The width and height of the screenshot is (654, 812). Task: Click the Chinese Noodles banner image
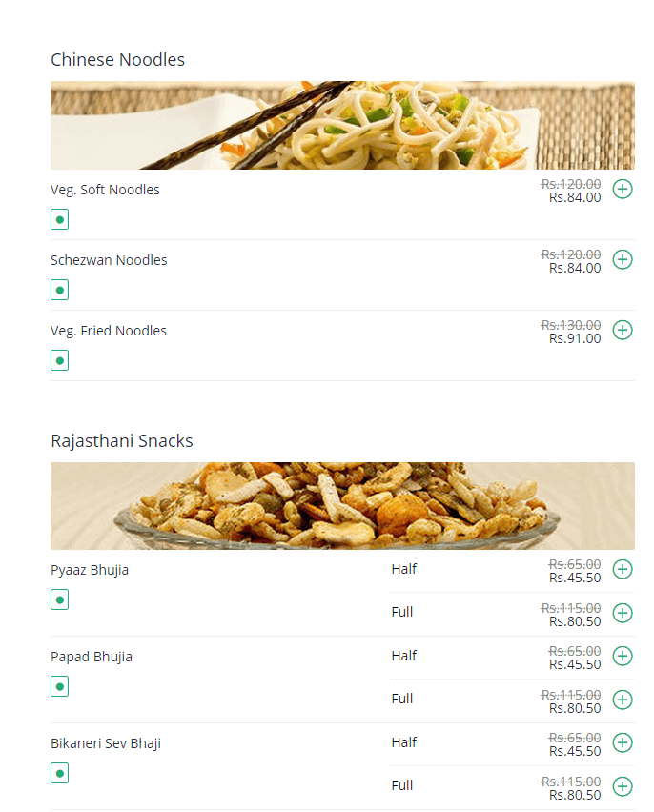point(342,125)
